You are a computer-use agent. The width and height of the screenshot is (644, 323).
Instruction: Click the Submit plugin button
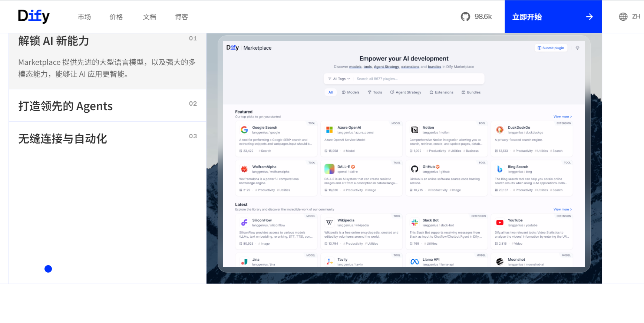click(x=551, y=48)
